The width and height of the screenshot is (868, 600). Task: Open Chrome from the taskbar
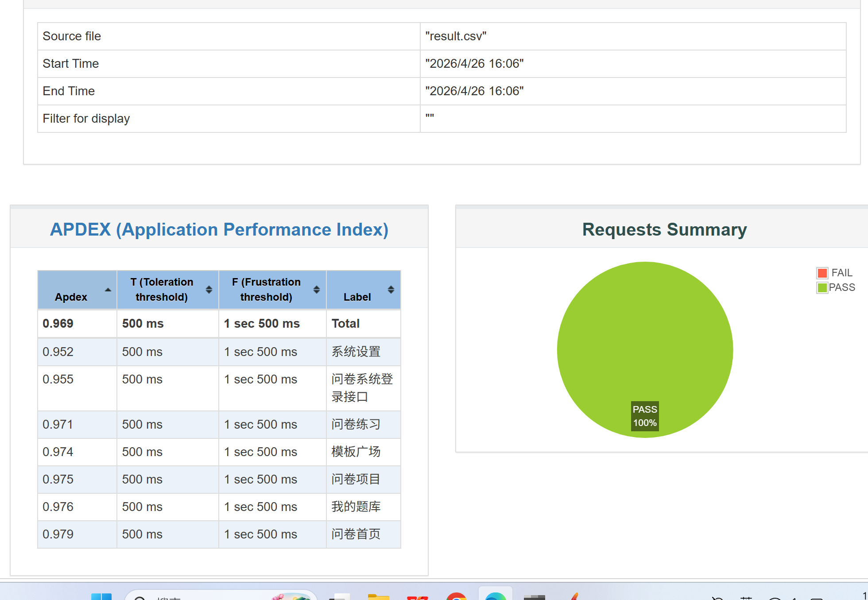[x=456, y=596]
